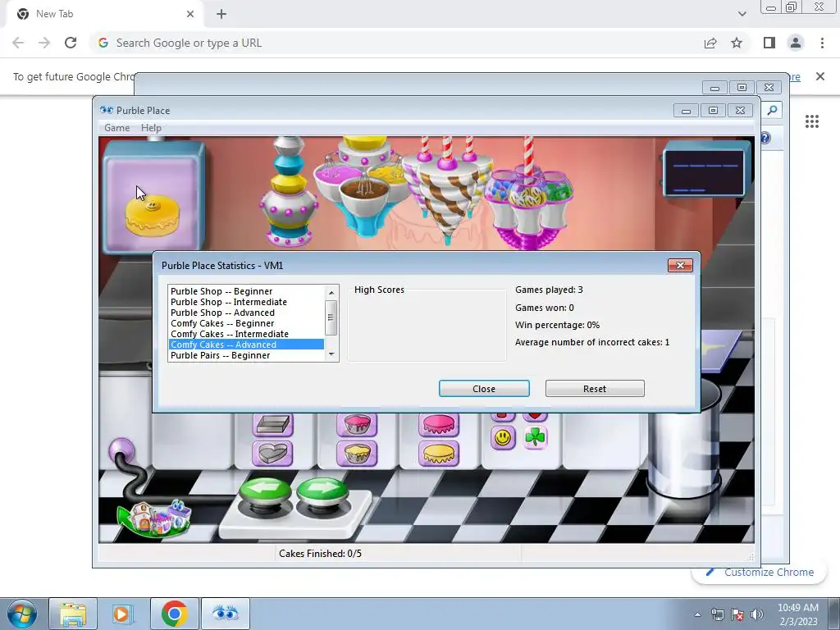Viewport: 840px width, 630px height.
Task: Reload the Chrome page
Action: (x=71, y=43)
